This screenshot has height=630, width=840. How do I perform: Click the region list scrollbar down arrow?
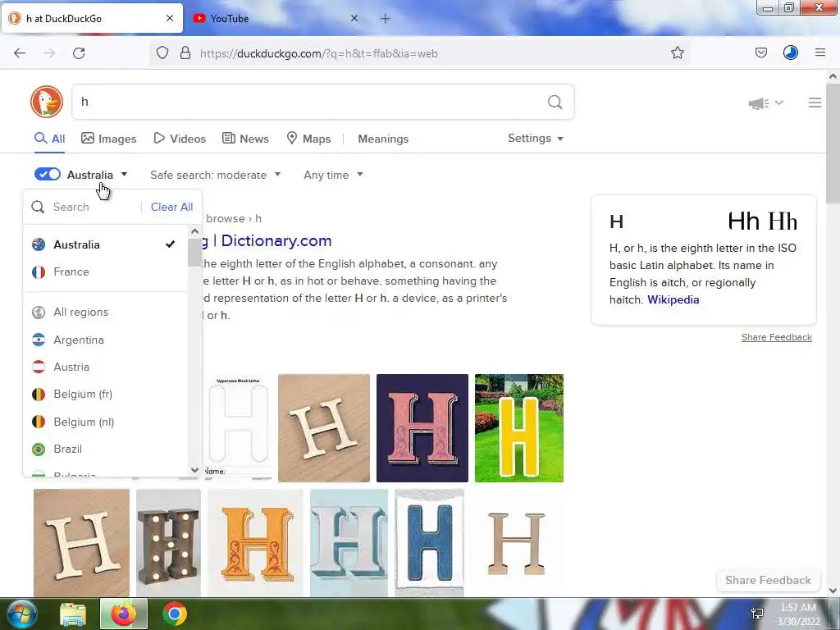coord(194,470)
